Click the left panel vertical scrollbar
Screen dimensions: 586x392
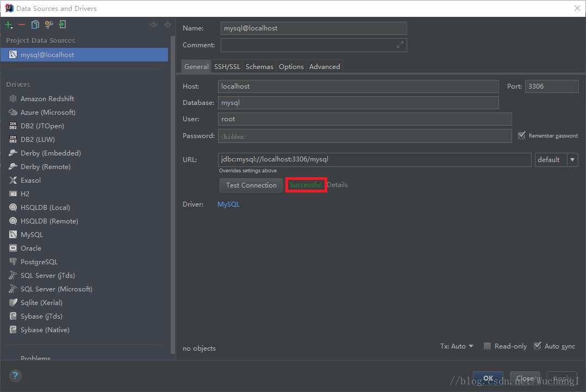tap(173, 194)
